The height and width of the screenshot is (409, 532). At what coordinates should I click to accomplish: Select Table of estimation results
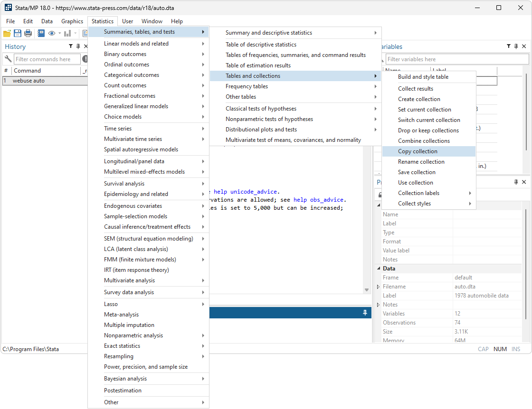click(x=295, y=65)
